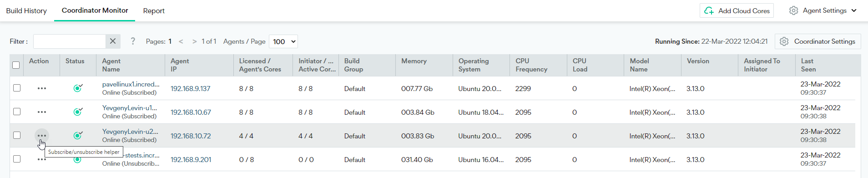Open the Report tab

coord(154,10)
